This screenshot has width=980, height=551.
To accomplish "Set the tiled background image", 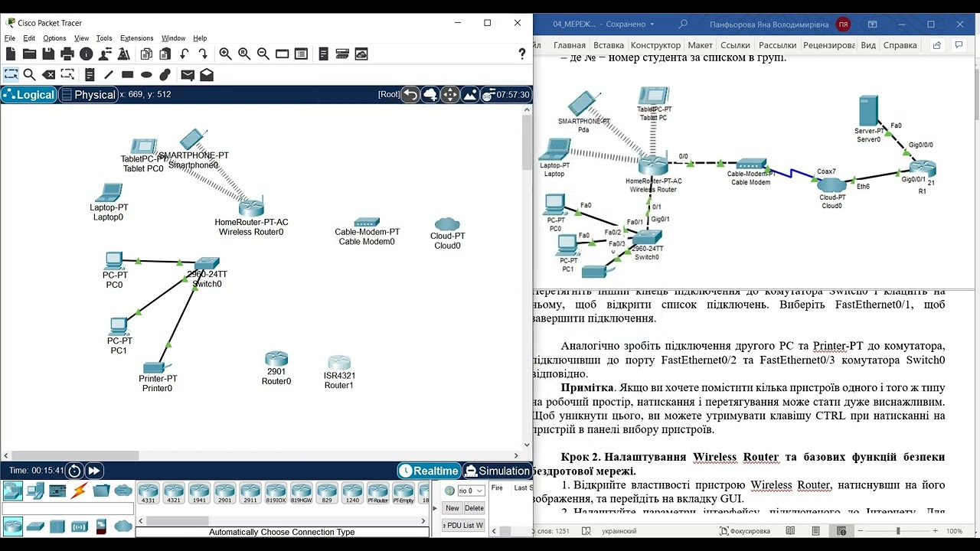I will coord(469,94).
